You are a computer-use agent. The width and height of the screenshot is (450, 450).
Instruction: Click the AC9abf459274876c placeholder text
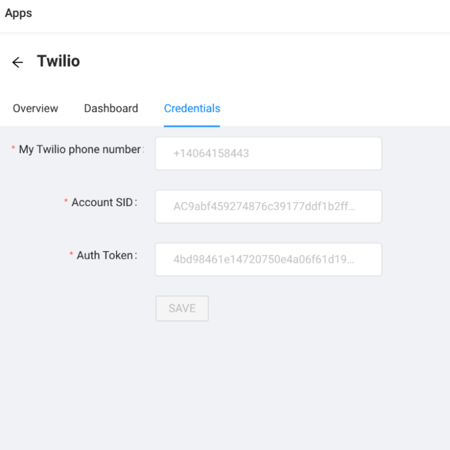pyautogui.click(x=264, y=206)
